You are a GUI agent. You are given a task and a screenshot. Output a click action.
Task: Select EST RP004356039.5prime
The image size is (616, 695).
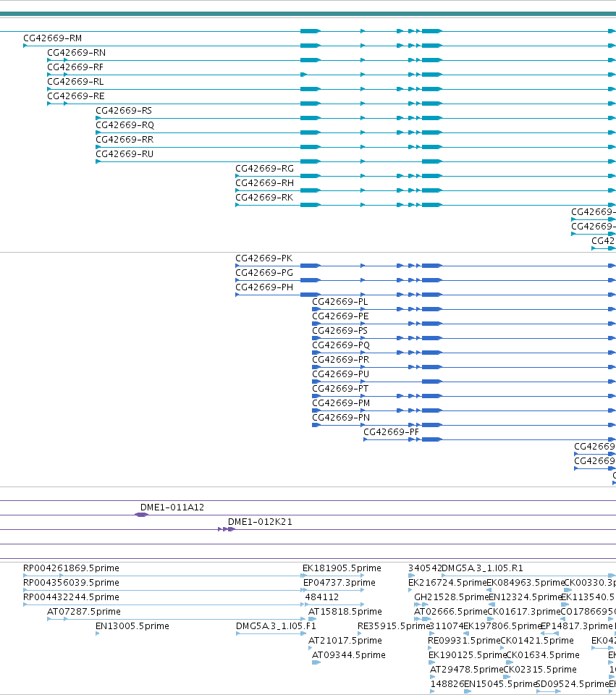click(x=71, y=583)
